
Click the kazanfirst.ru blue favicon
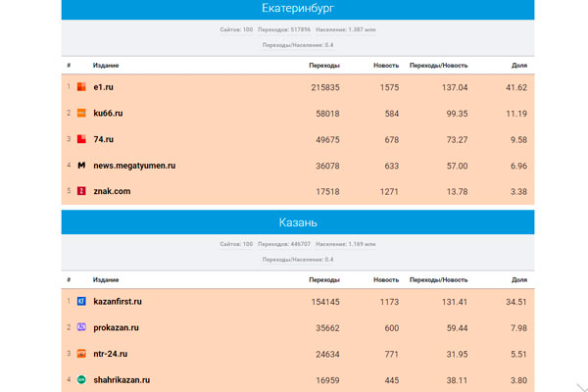(x=82, y=302)
